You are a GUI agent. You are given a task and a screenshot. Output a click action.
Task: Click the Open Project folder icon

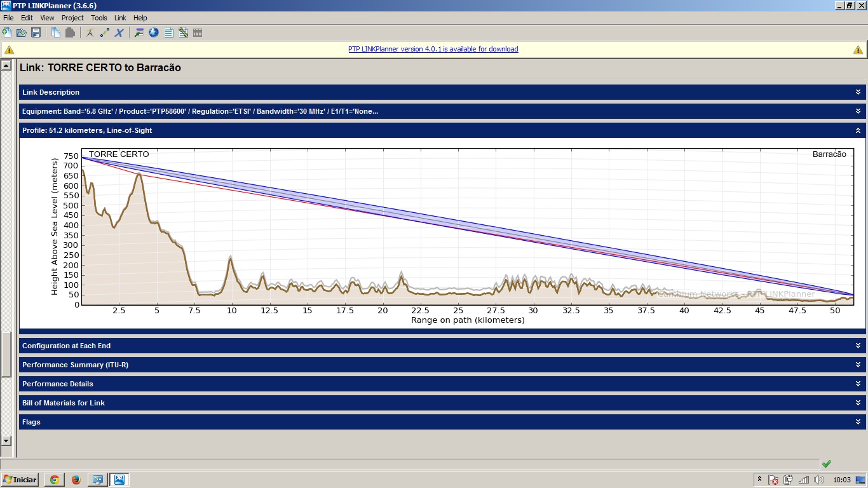tap(21, 32)
